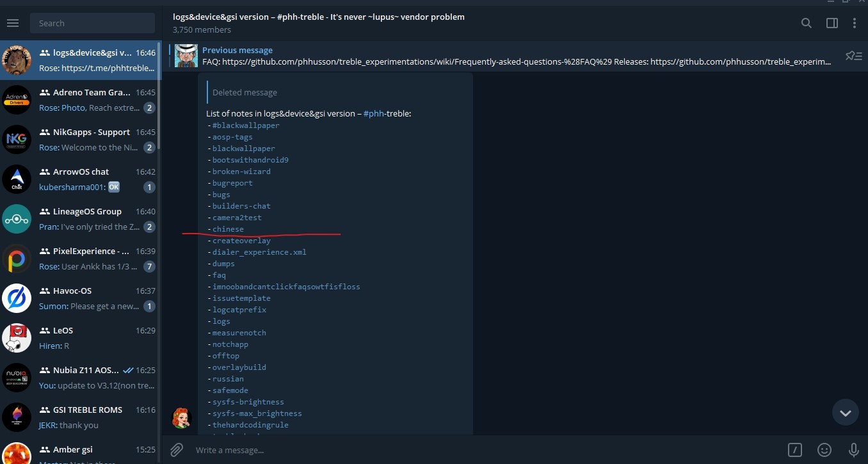Open the bugreport note link
The image size is (868, 464).
click(232, 183)
